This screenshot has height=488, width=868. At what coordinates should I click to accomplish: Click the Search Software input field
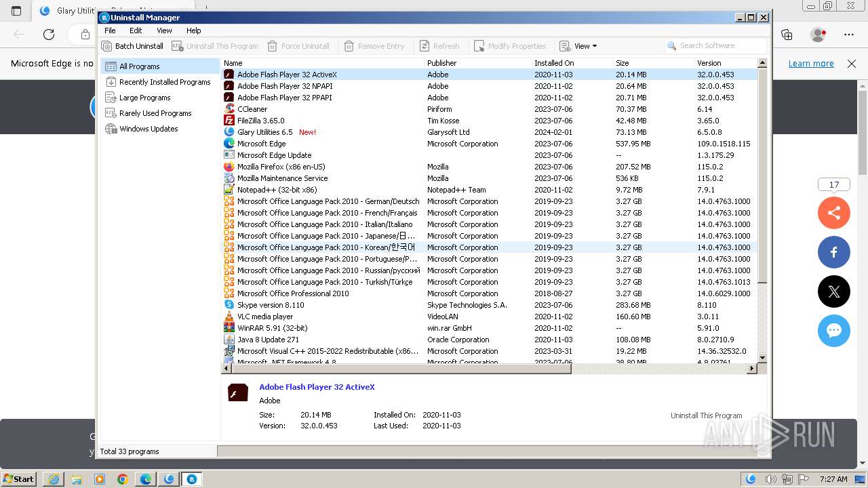pyautogui.click(x=715, y=45)
